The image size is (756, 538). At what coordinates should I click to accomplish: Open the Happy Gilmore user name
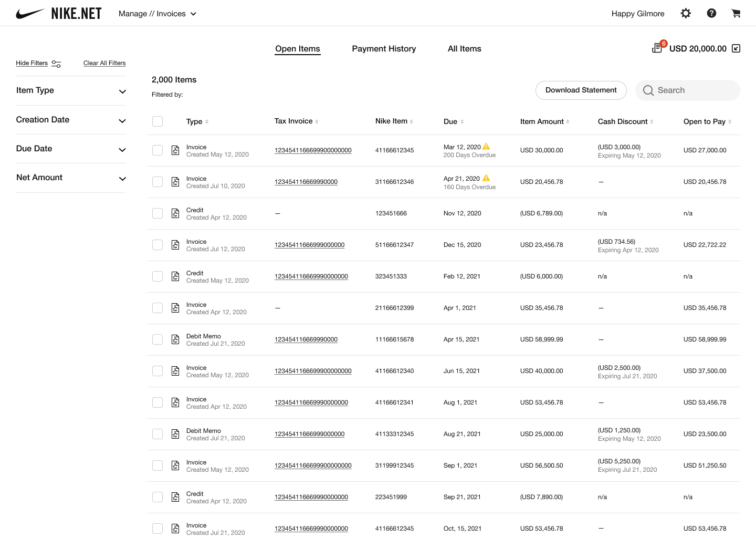638,14
